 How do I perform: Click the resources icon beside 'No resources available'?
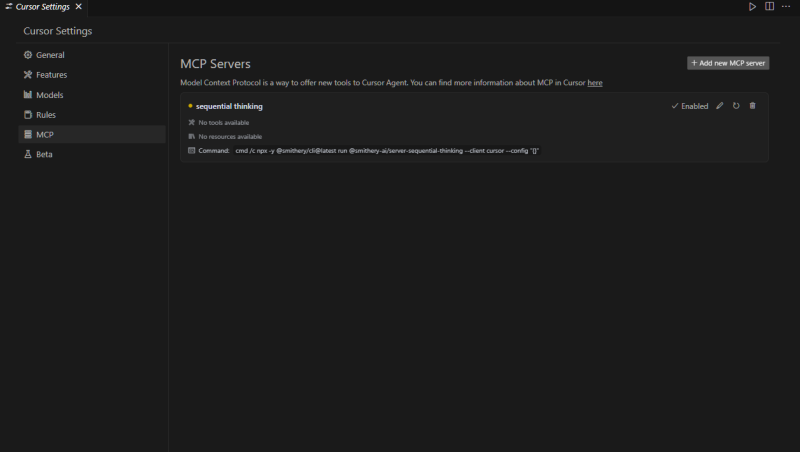click(x=192, y=136)
